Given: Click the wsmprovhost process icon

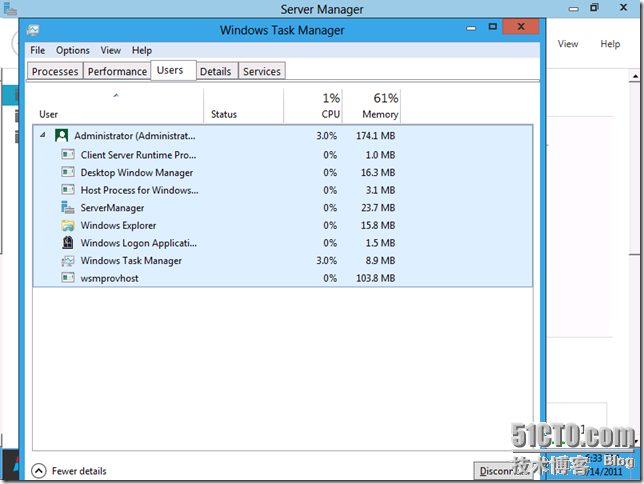Looking at the screenshot, I should tap(68, 278).
